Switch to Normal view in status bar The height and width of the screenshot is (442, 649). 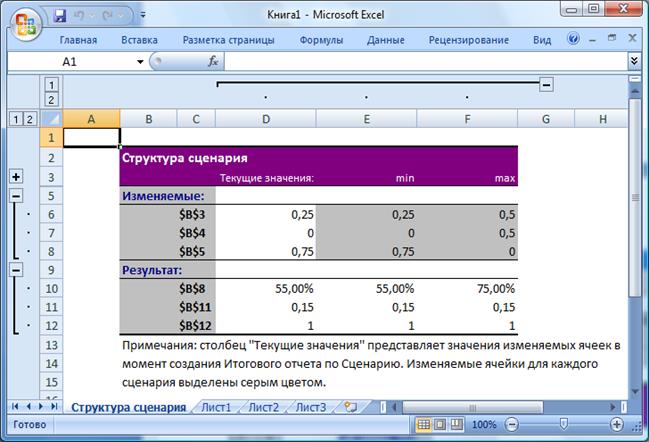pyautogui.click(x=425, y=425)
